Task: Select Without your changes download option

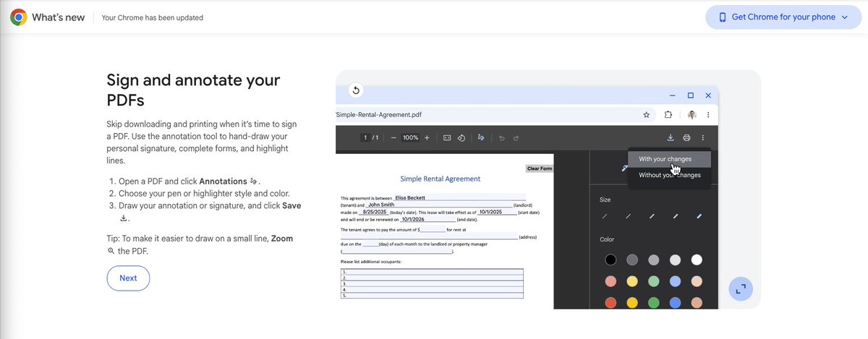Action: point(669,175)
